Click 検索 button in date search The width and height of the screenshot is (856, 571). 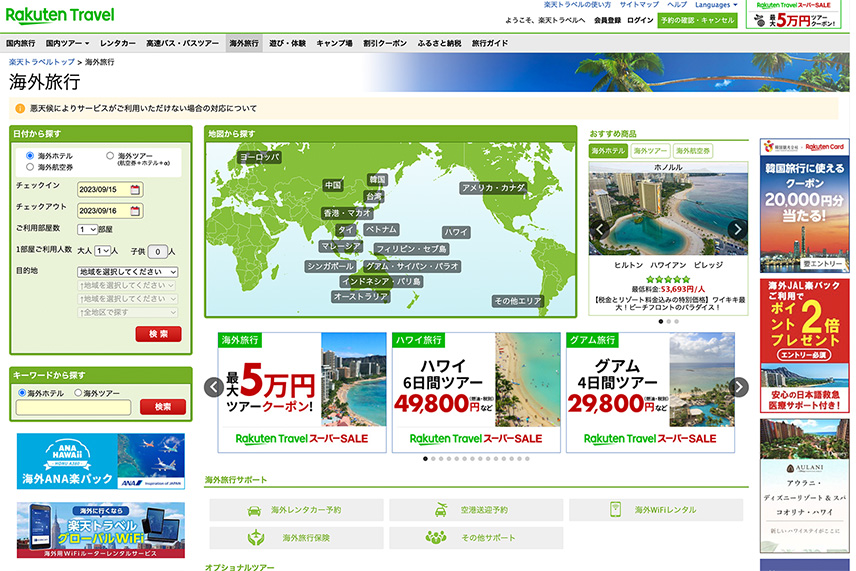(x=158, y=334)
